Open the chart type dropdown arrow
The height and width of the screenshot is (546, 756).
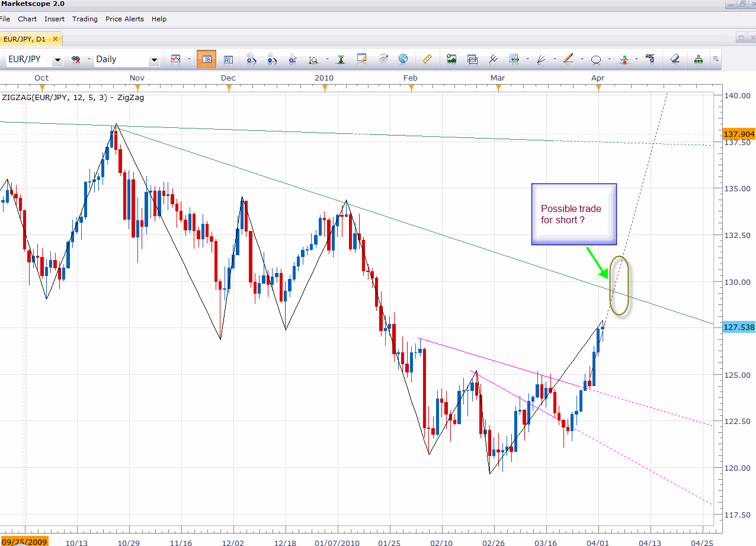189,59
